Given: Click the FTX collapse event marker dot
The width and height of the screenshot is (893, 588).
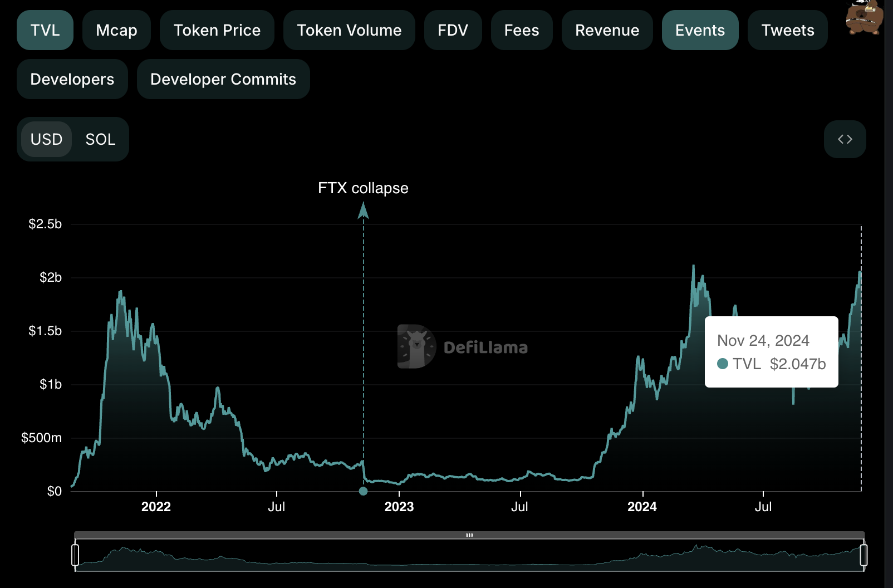Looking at the screenshot, I should pos(363,491).
